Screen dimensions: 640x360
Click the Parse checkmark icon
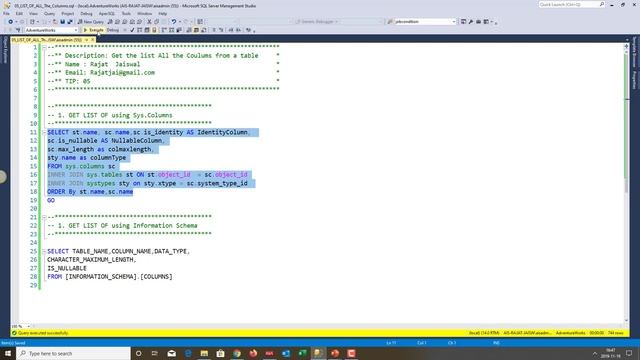pyautogui.click(x=132, y=30)
